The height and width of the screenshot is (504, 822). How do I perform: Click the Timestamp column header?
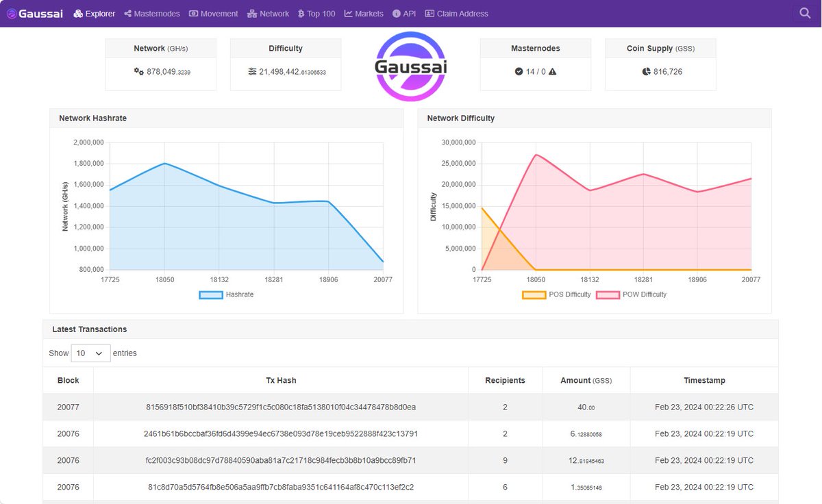pos(704,380)
